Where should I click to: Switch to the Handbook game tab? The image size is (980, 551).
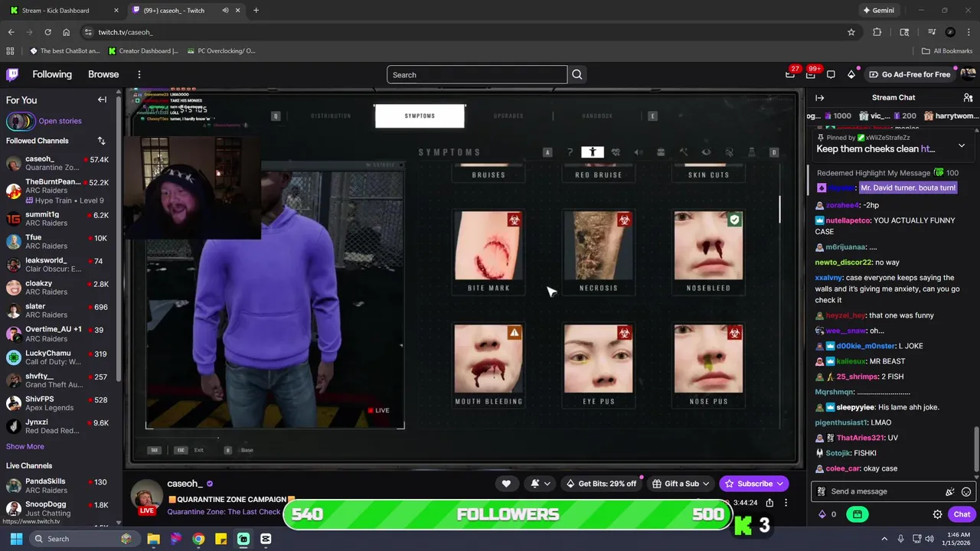click(x=597, y=116)
